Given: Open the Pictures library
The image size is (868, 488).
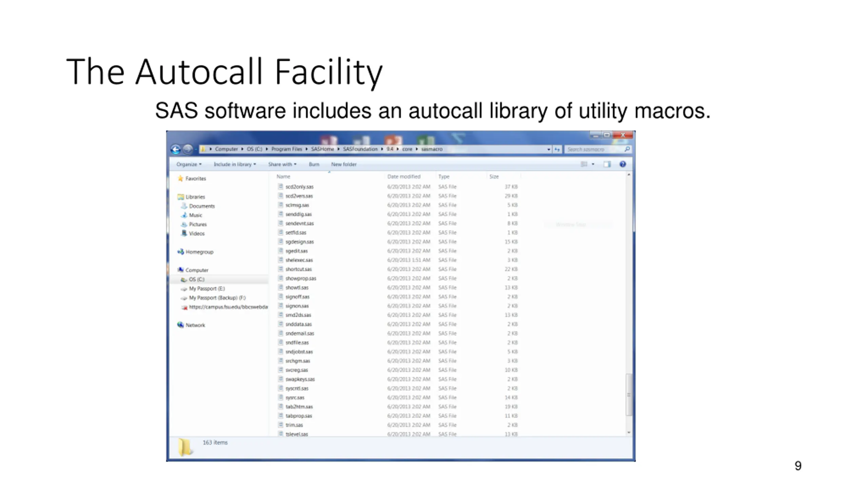Looking at the screenshot, I should (198, 224).
